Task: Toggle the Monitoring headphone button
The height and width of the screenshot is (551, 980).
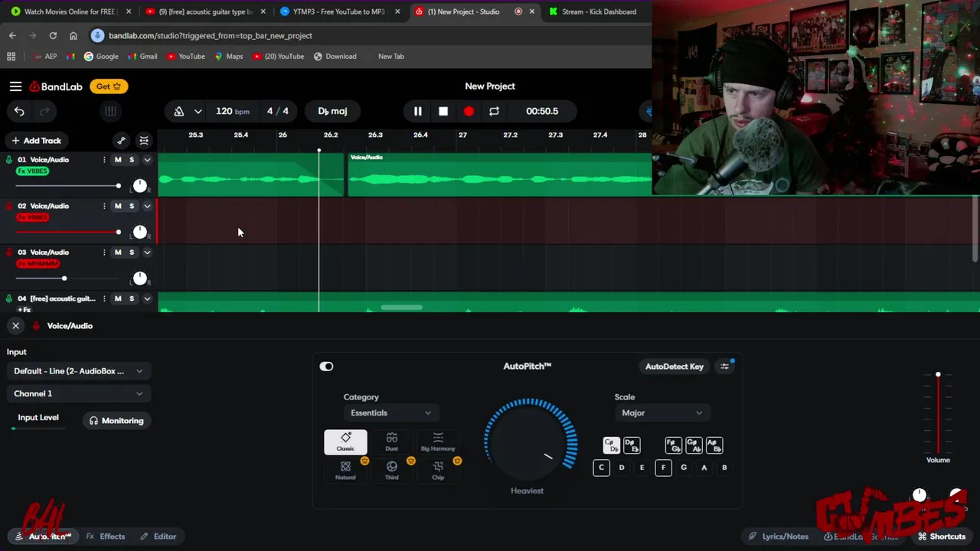Action: pyautogui.click(x=116, y=421)
